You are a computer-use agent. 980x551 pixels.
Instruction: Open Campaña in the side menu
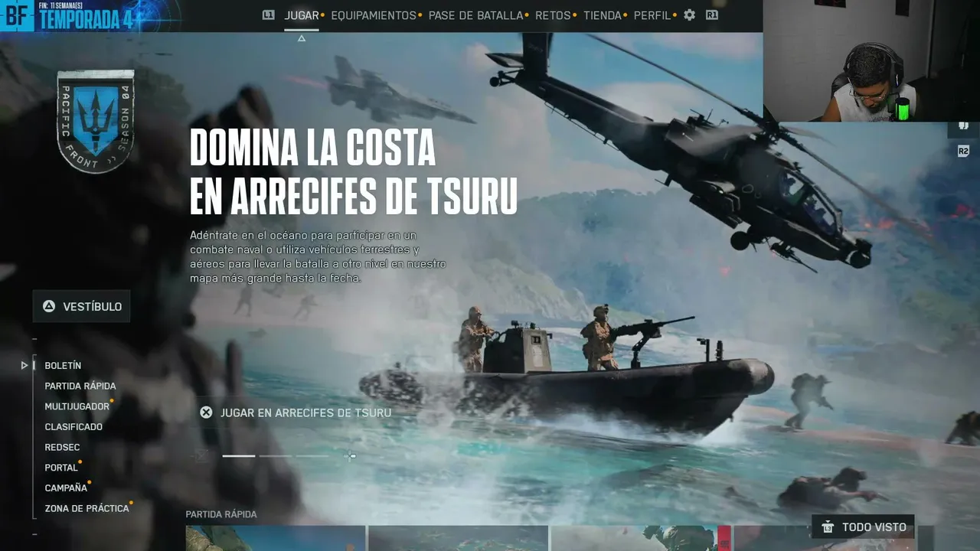click(x=66, y=487)
